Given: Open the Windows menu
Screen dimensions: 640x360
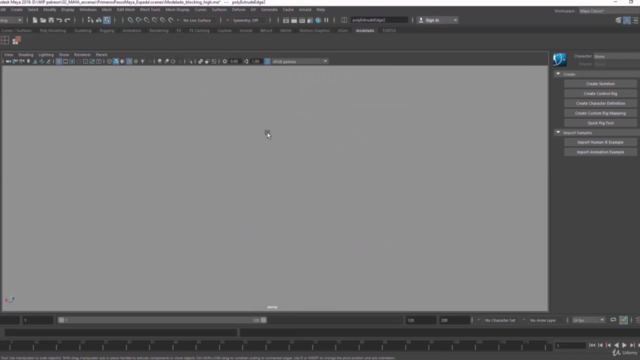Looking at the screenshot, I should [x=88, y=9].
